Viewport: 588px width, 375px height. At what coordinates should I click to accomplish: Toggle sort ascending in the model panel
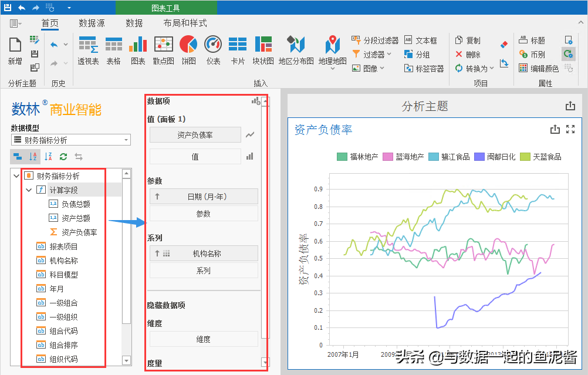tap(32, 157)
